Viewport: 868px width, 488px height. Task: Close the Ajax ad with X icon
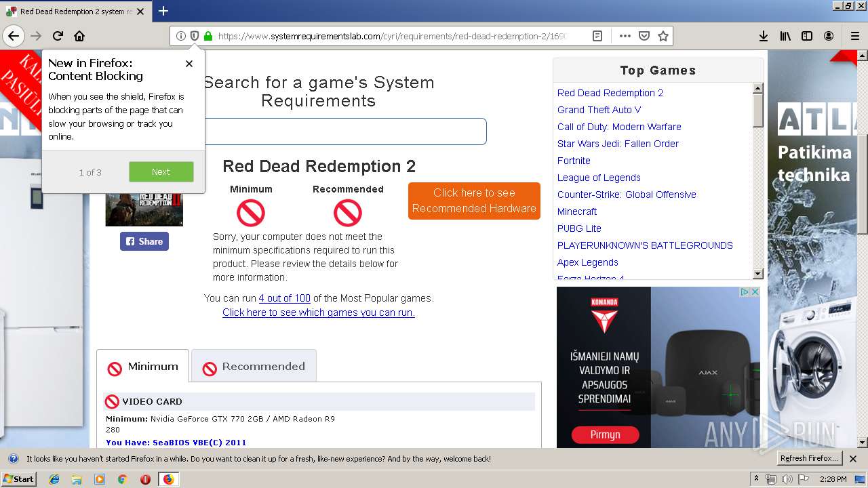755,292
